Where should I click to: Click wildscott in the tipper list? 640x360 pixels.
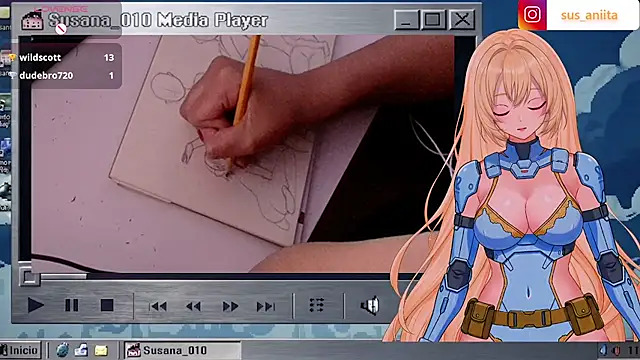coord(40,58)
